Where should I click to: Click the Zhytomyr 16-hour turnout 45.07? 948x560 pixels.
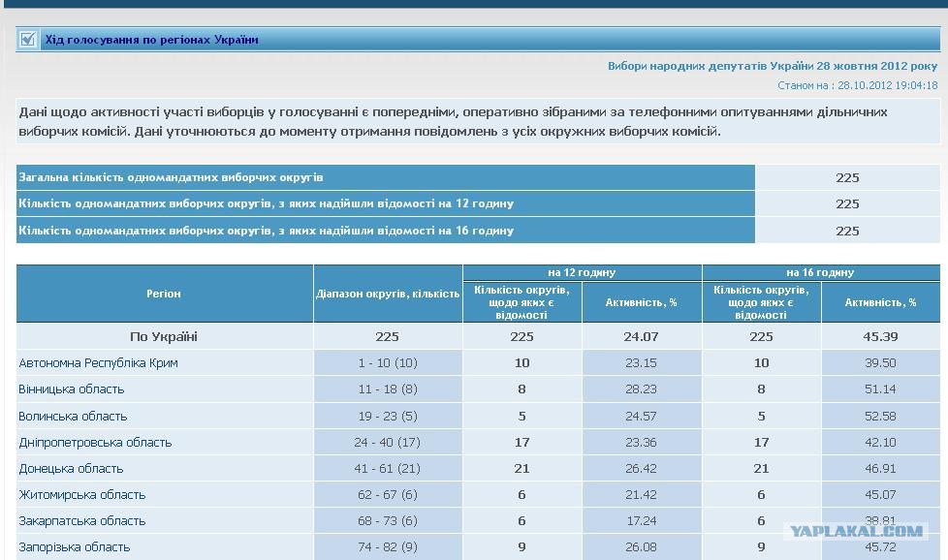click(x=880, y=495)
